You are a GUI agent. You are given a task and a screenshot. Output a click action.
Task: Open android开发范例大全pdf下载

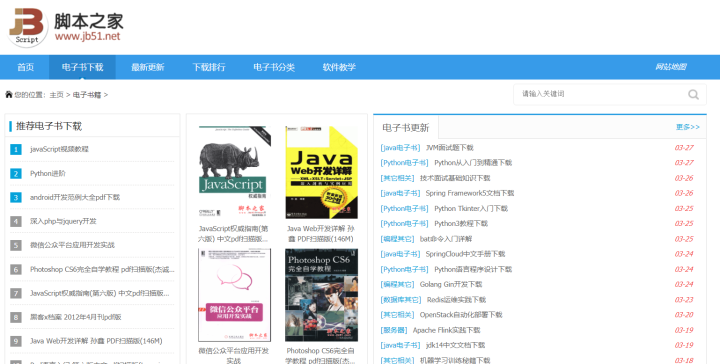[75, 197]
